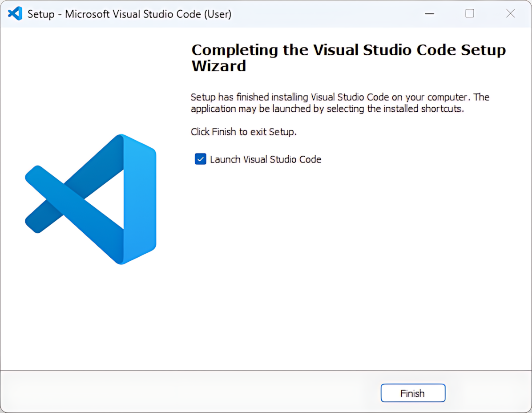Viewport: 532px width, 413px height.
Task: Uncheck the Launch Visual Studio Code checkbox
Action: tap(201, 159)
